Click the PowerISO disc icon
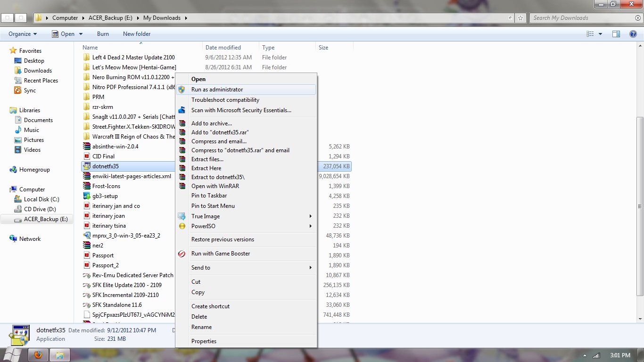 [x=182, y=226]
